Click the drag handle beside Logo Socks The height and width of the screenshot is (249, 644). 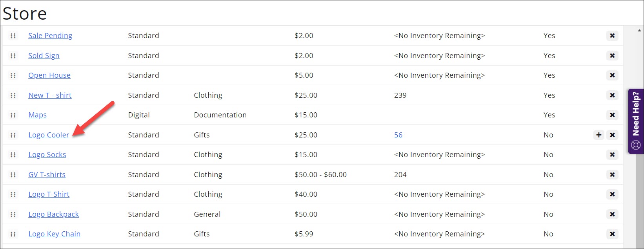13,155
